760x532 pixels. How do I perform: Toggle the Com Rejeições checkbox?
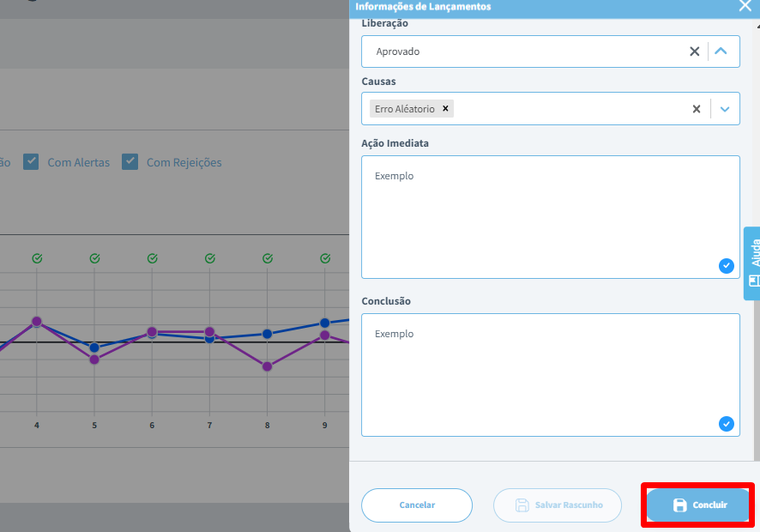tap(130, 161)
